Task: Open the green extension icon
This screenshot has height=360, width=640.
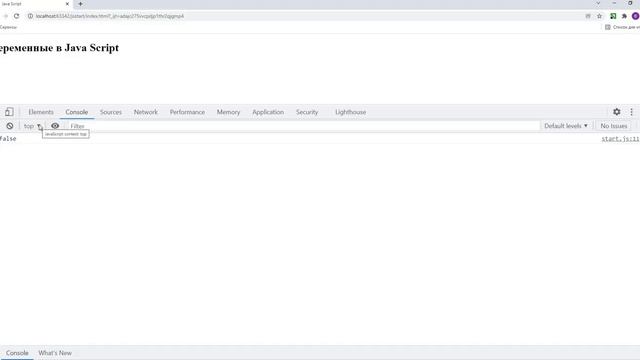Action: coord(613,16)
